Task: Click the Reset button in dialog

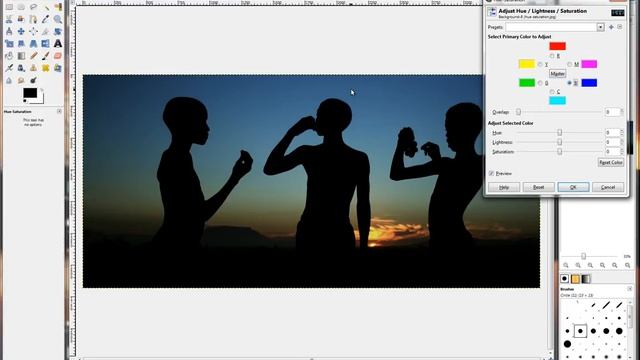Action: (539, 187)
